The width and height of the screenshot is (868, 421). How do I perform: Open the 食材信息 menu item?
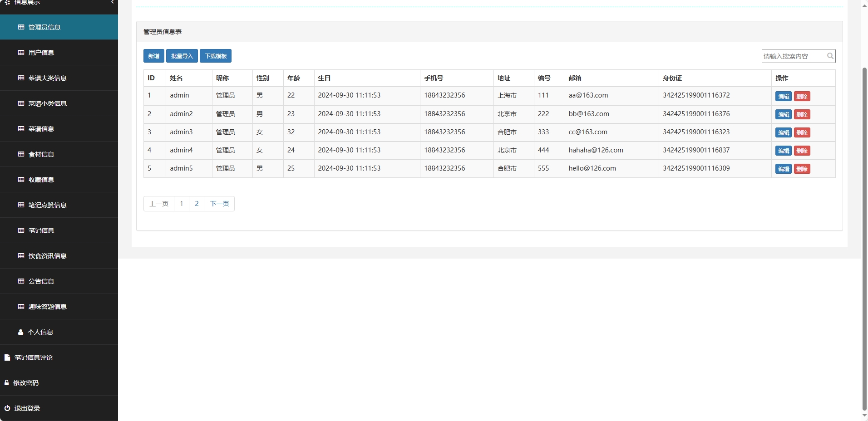pyautogui.click(x=41, y=154)
